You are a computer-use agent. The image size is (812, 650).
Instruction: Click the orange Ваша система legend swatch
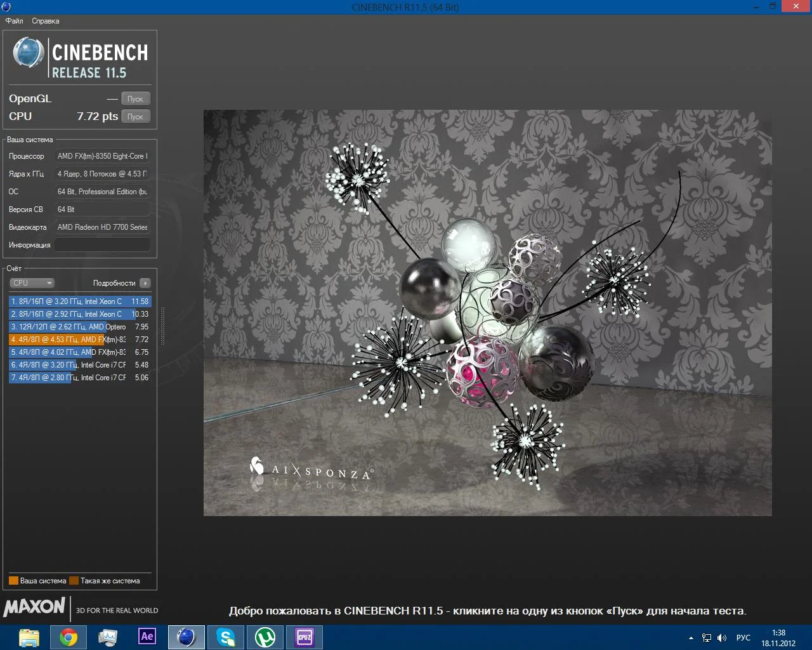(x=13, y=581)
